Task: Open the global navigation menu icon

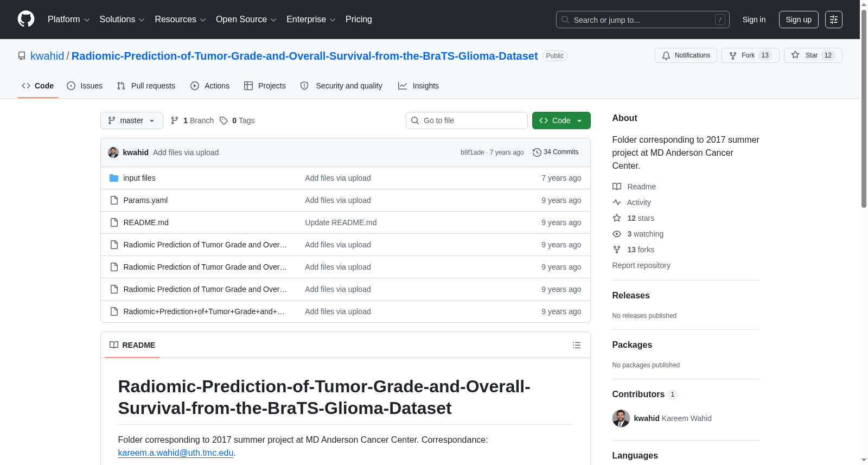Action: pos(834,20)
